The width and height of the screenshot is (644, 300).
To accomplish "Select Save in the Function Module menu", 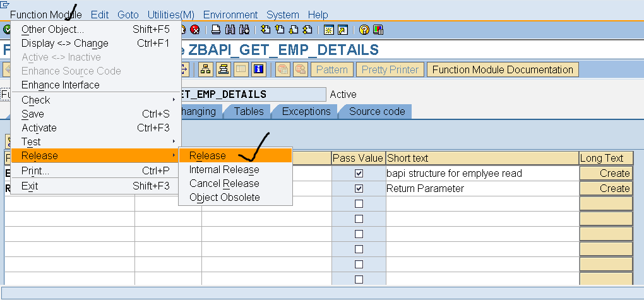I will [95, 114].
